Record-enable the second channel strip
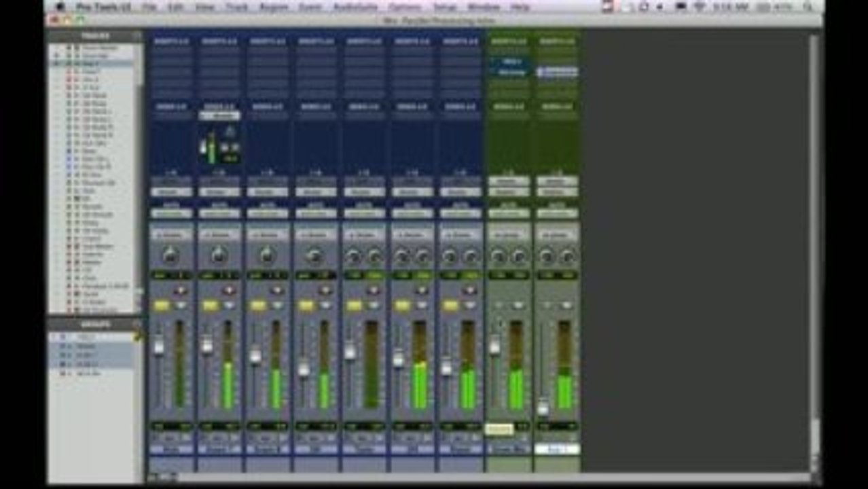The height and width of the screenshot is (489, 868). 229,291
